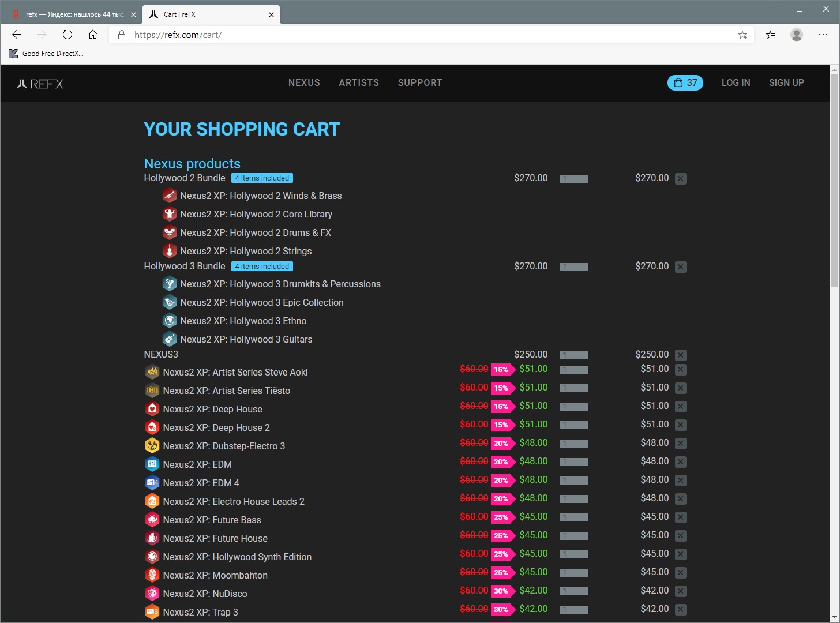
Task: Click the 15% discount tag for Tiësto
Action: (502, 388)
